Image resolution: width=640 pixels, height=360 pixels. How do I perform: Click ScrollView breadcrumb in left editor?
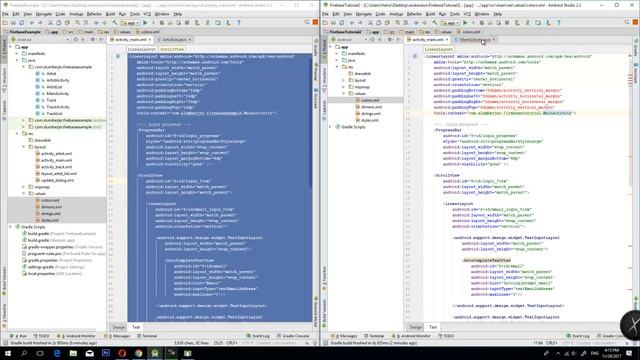(172, 49)
